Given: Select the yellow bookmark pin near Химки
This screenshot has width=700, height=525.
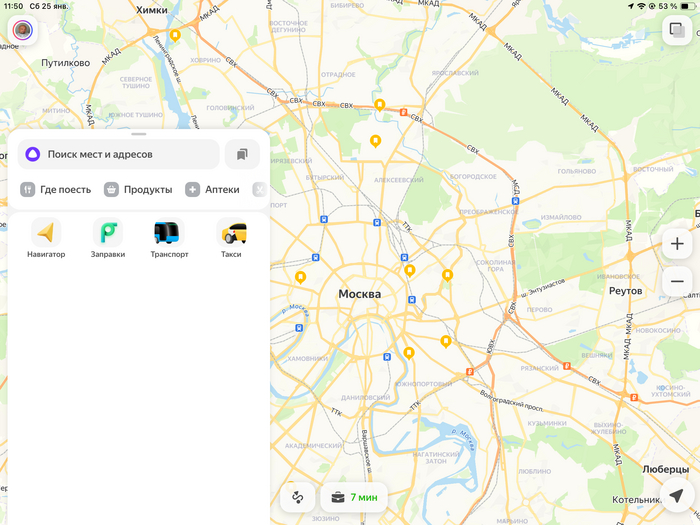Looking at the screenshot, I should coord(175,35).
